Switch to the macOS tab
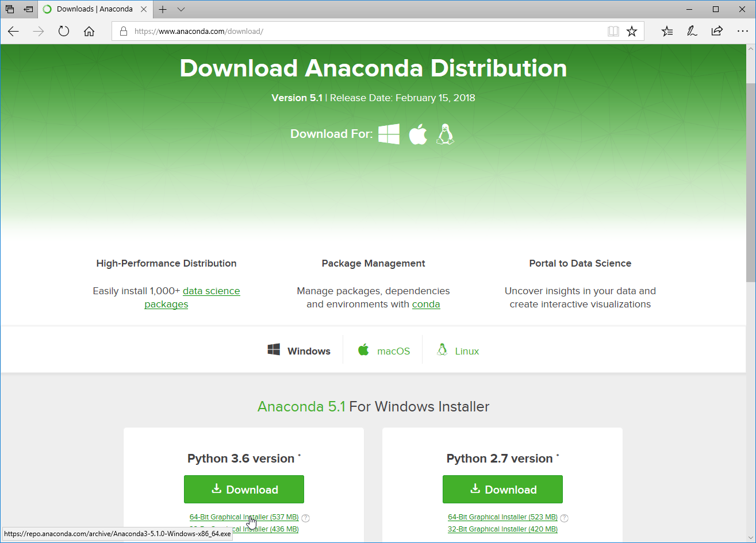The height and width of the screenshot is (543, 756). tap(383, 351)
